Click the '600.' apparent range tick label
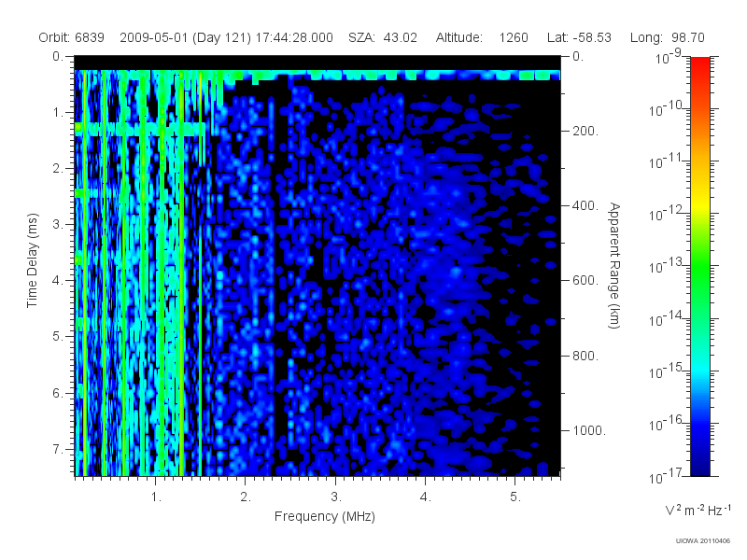The width and height of the screenshot is (747, 560). pos(585,281)
